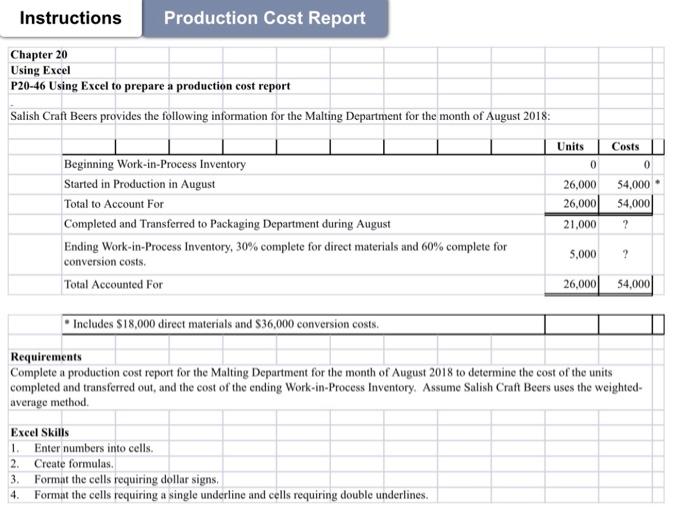Click 'Started in Production in August' label
700x526 pixels.
pyautogui.click(x=139, y=184)
